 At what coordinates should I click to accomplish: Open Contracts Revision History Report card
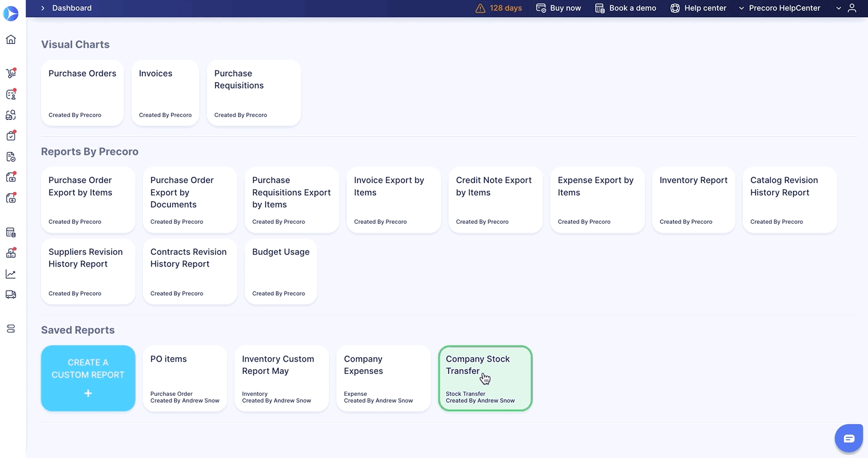pos(190,271)
